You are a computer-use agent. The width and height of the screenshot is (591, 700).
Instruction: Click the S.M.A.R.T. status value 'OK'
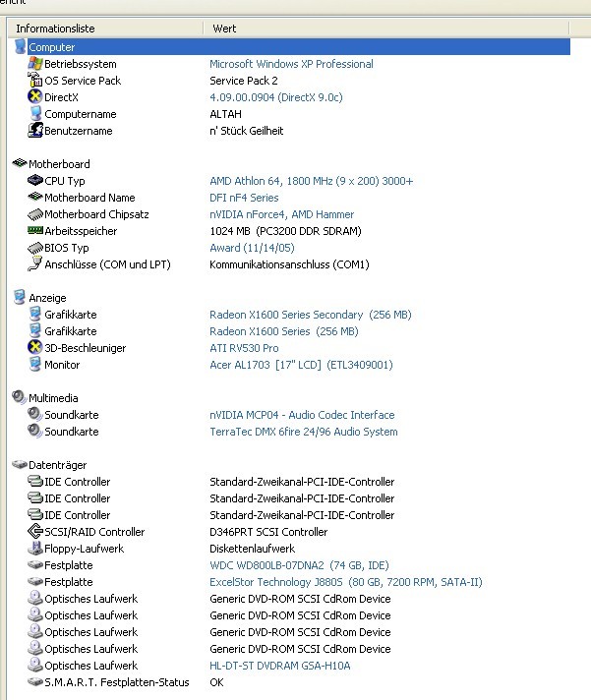click(216, 682)
